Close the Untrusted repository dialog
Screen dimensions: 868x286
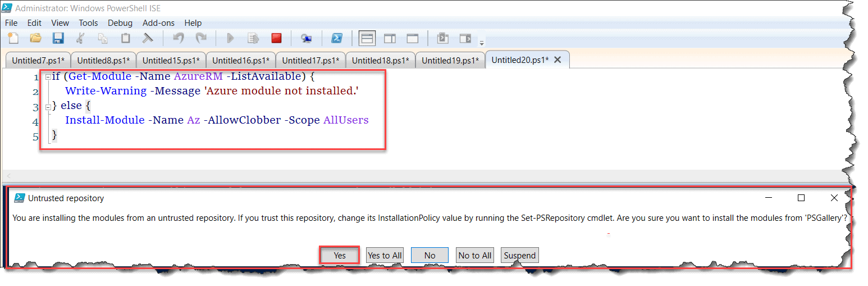pyautogui.click(x=834, y=198)
